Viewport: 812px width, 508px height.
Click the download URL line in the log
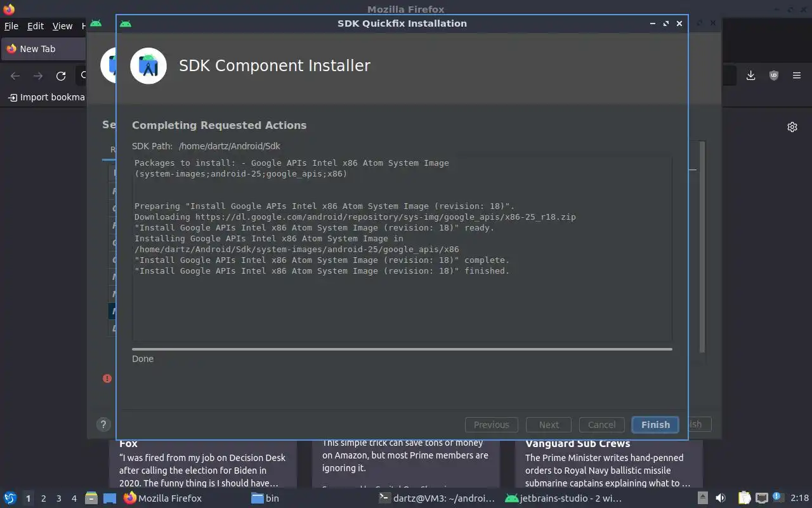355,217
